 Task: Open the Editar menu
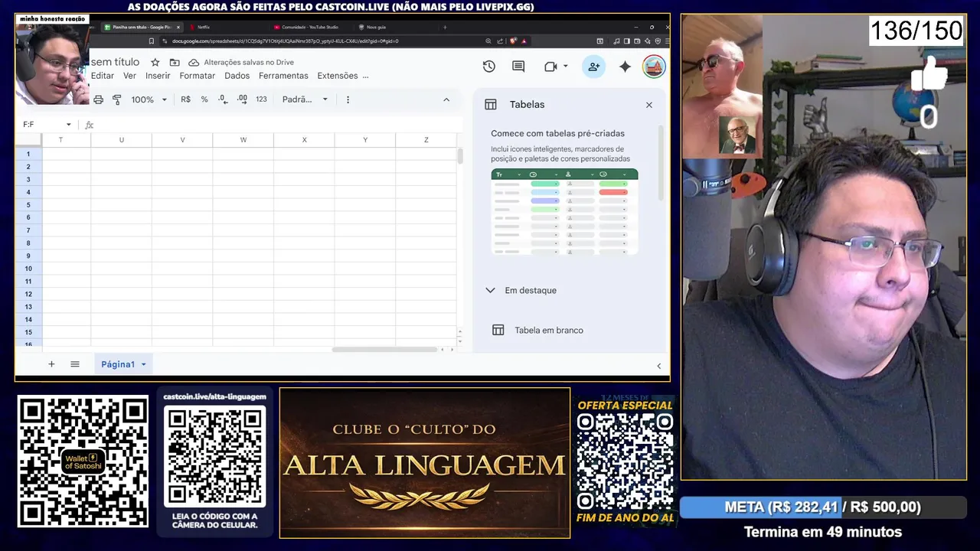(x=103, y=76)
